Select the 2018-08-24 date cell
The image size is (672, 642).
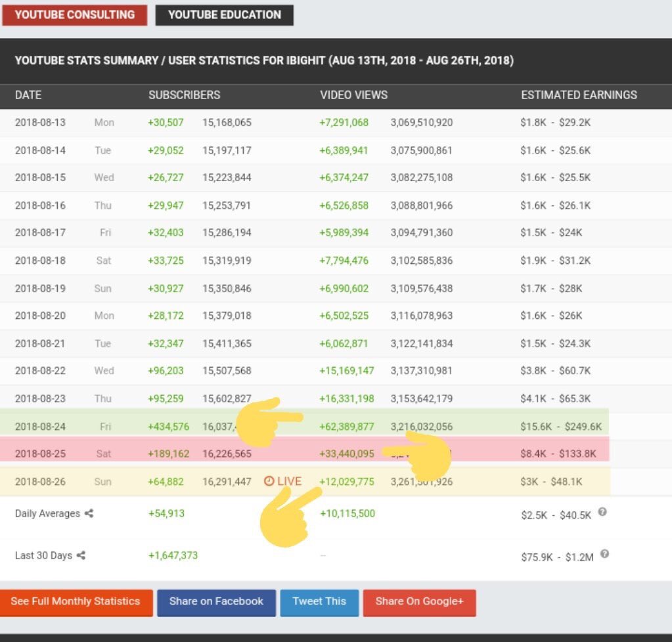[x=40, y=427]
